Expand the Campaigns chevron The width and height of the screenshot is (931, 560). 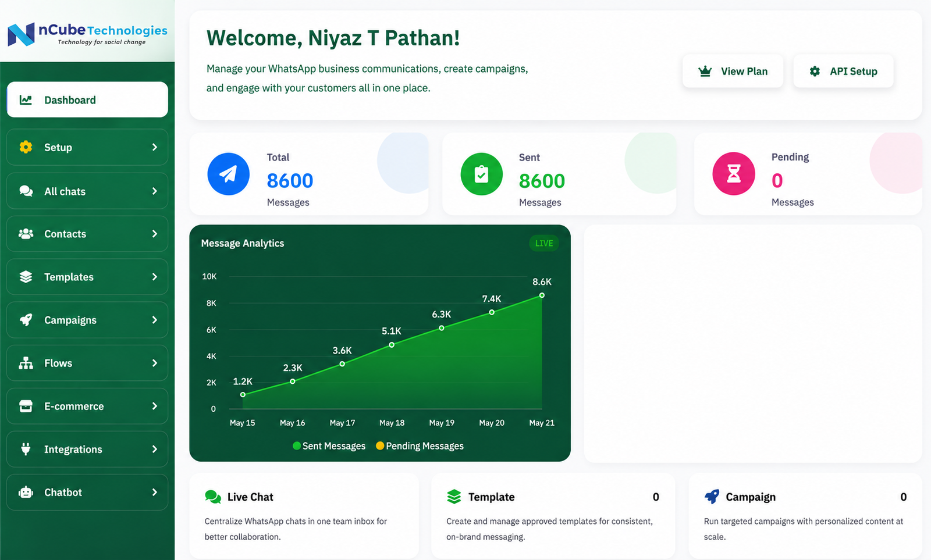click(x=154, y=320)
